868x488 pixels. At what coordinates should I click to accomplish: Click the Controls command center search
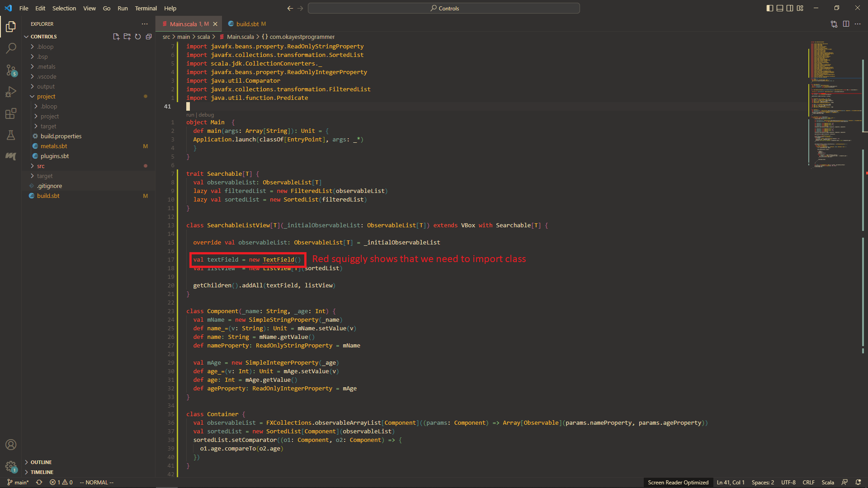tap(444, 8)
